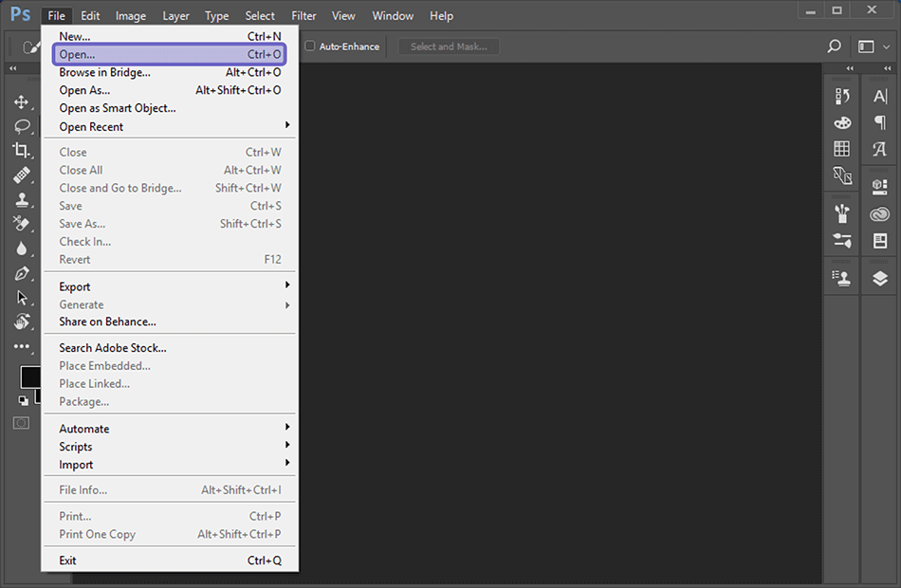901x588 pixels.
Task: Open the Type menu
Action: pos(216,15)
